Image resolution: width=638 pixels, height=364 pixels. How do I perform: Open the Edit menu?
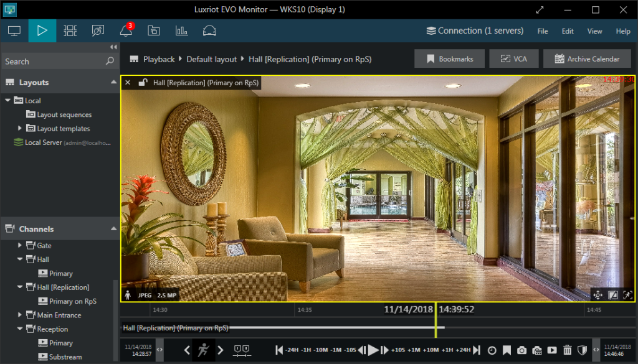568,31
